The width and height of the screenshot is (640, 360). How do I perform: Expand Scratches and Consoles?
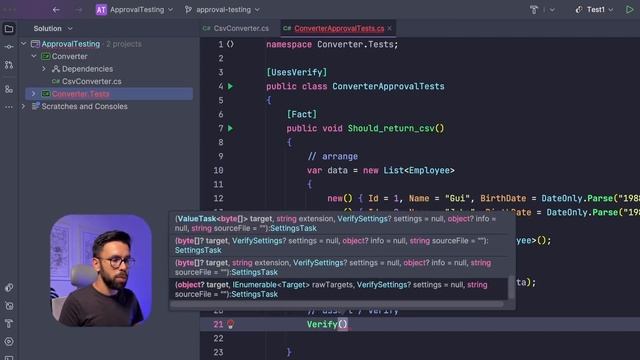(x=24, y=107)
